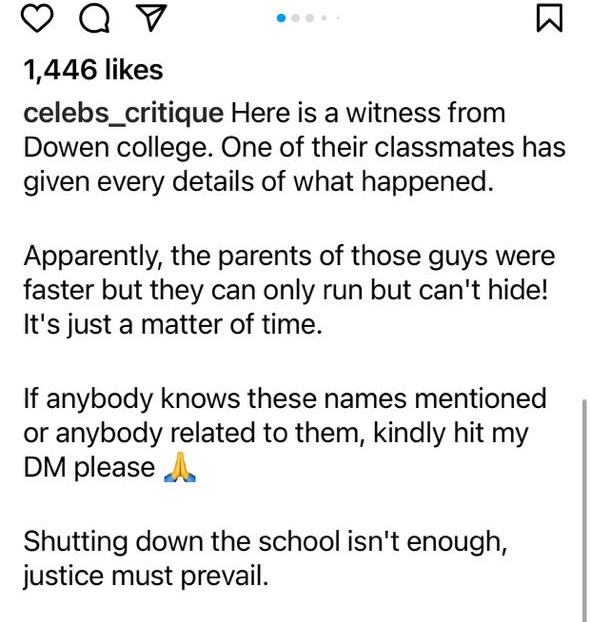Tap the 'It's just a matter of time' line
The height and width of the screenshot is (622, 590).
click(173, 324)
